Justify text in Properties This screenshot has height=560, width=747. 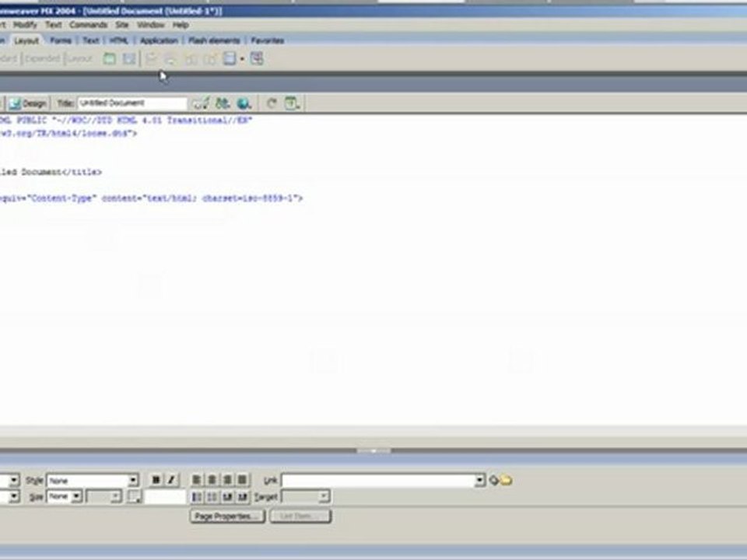point(243,480)
